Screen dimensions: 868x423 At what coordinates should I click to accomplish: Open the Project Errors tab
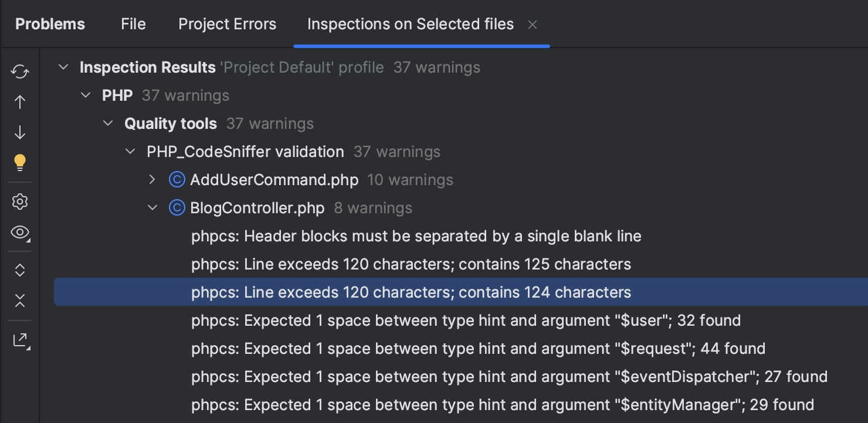pos(227,24)
